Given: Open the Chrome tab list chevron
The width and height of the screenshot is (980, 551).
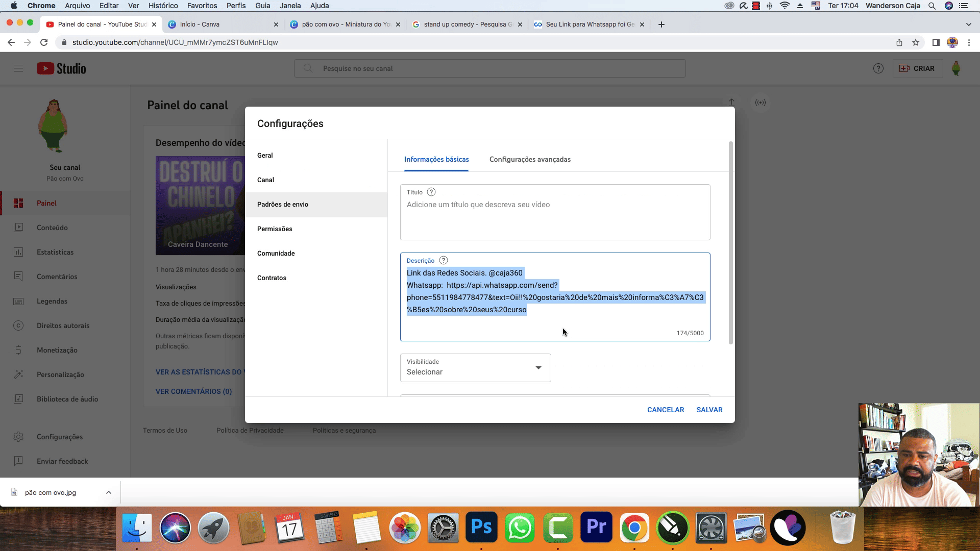Looking at the screenshot, I should [968, 24].
